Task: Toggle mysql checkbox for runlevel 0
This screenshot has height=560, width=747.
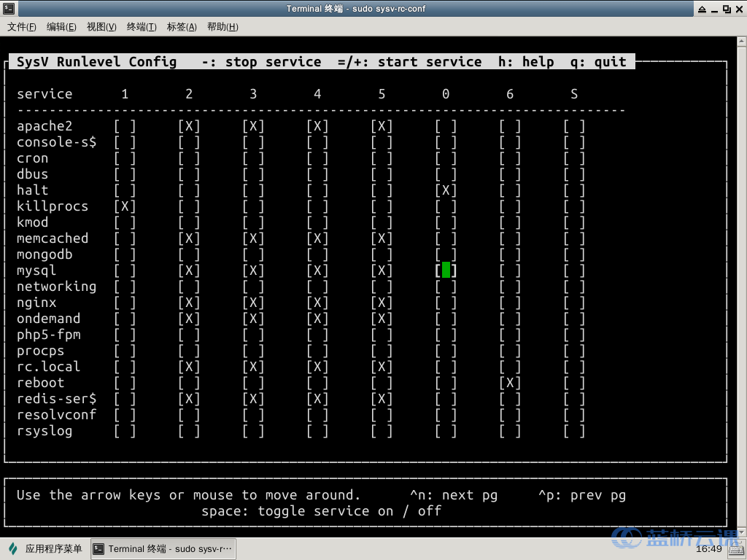Action: pos(446,271)
